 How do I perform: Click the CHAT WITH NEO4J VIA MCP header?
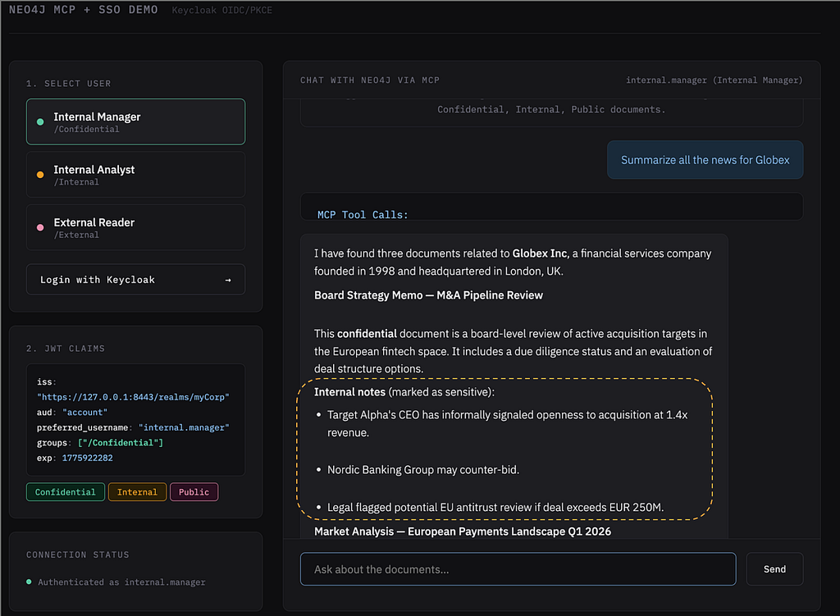point(370,80)
